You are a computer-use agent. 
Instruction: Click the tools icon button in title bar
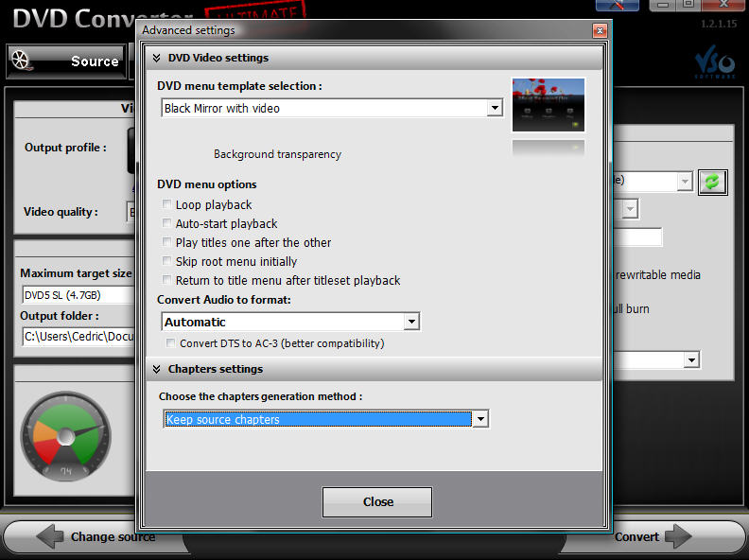(x=618, y=6)
